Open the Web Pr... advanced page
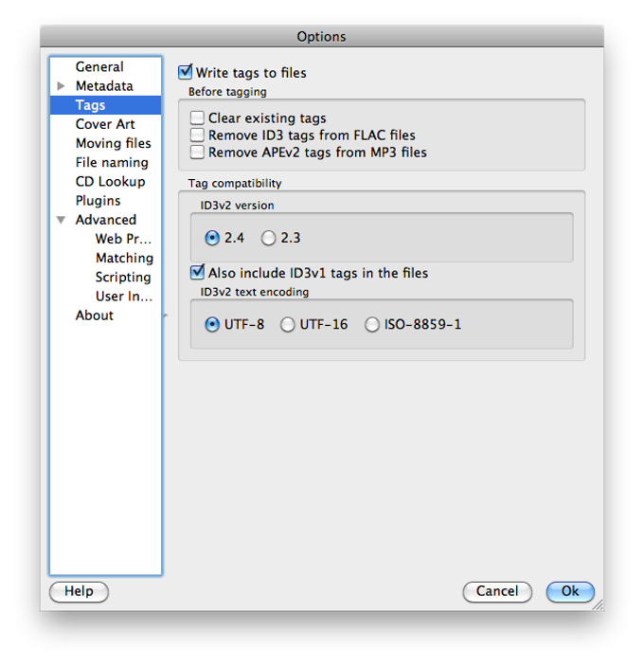 point(123,239)
